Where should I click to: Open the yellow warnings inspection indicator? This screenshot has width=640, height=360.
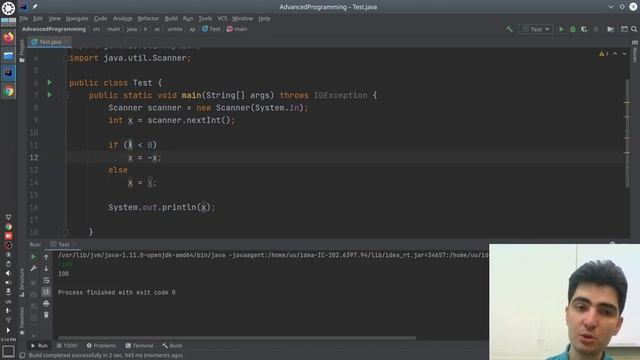[603, 54]
